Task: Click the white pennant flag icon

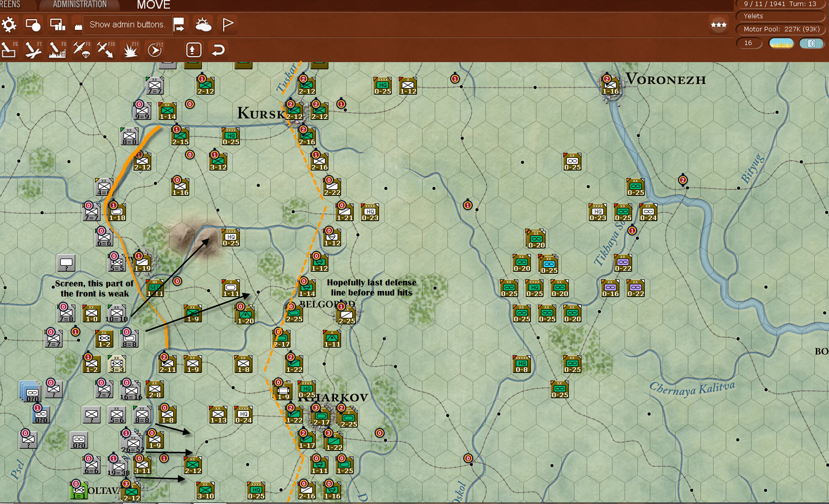Action: [228, 24]
